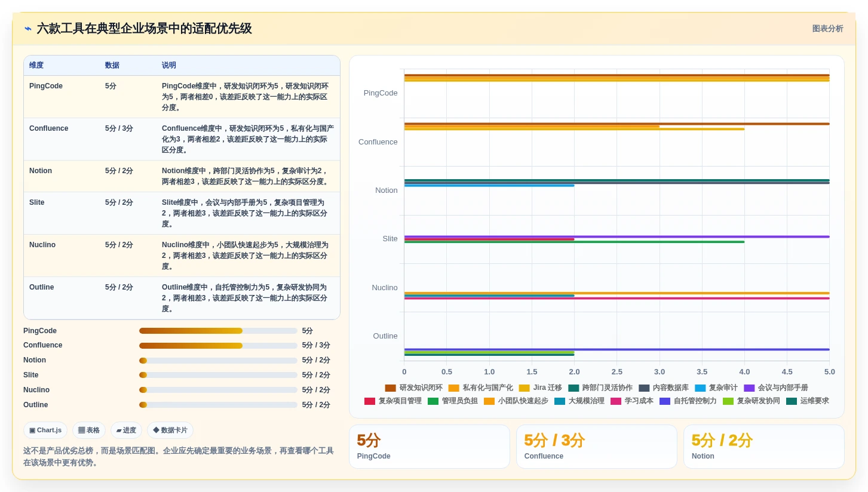The width and height of the screenshot is (868, 492).
Task: Toggle 私有化与国产化 legend entry
Action: point(481,388)
